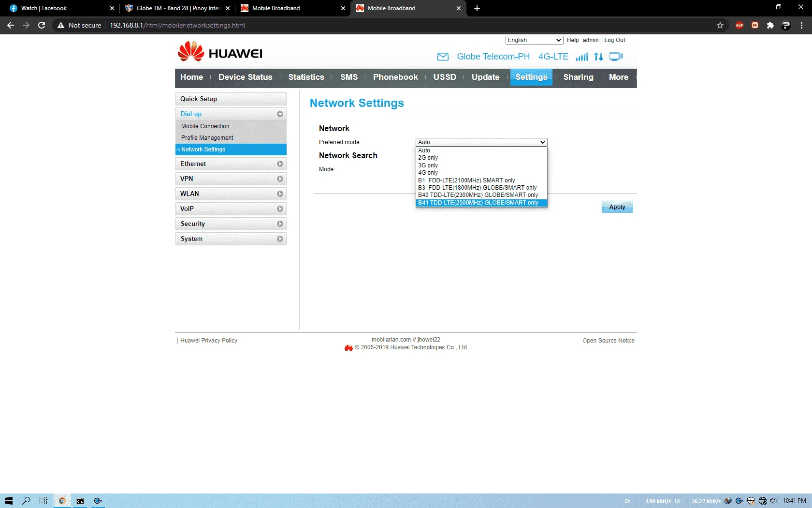Click the address bar URL

[177, 25]
